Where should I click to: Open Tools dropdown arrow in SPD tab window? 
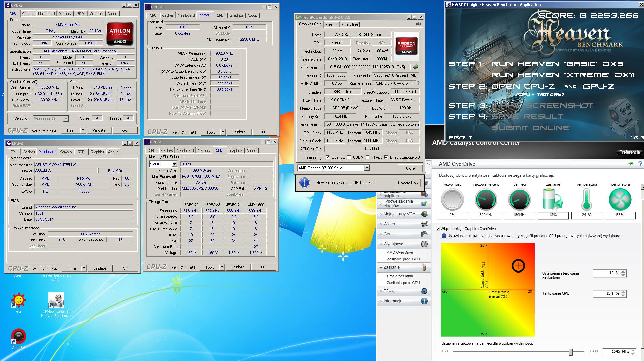222,267
